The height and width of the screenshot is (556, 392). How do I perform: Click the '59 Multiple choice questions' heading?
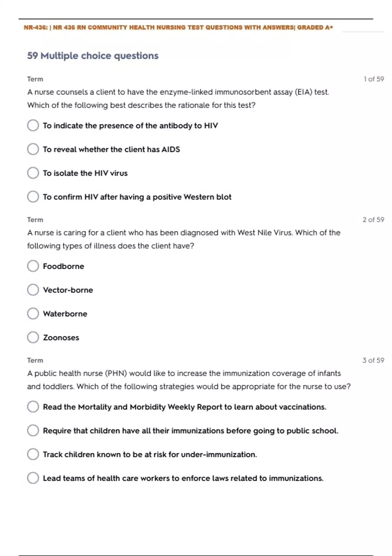(x=93, y=56)
